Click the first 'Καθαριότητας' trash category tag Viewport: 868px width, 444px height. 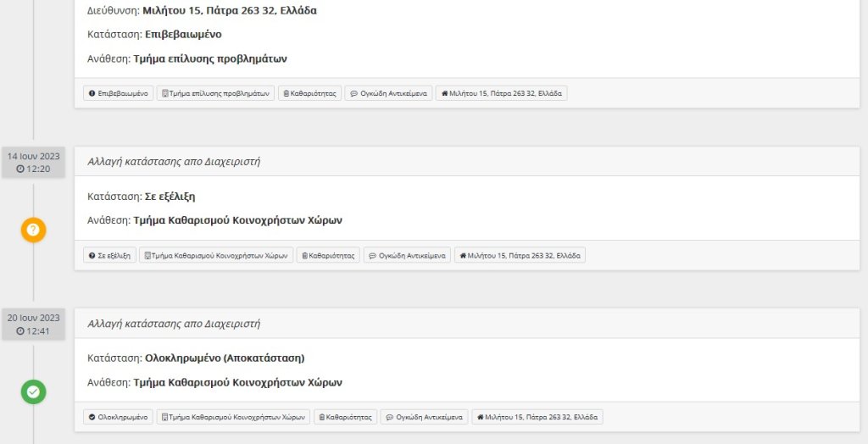310,93
